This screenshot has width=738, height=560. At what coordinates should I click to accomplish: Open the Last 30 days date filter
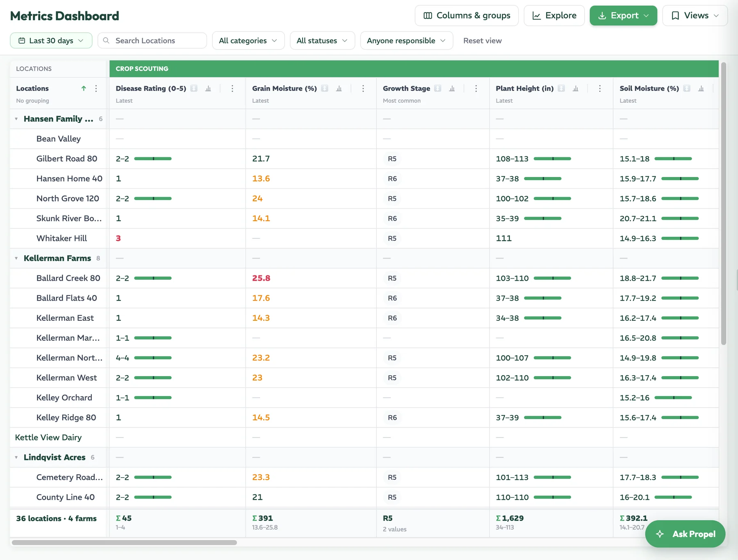(x=51, y=41)
